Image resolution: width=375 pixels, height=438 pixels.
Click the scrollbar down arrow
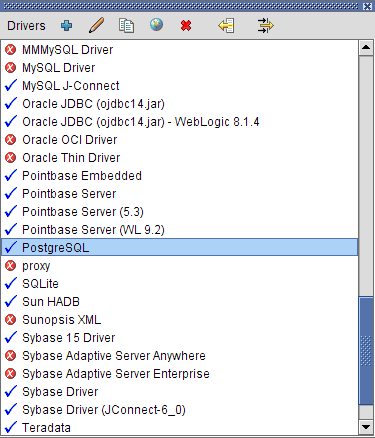[366, 427]
